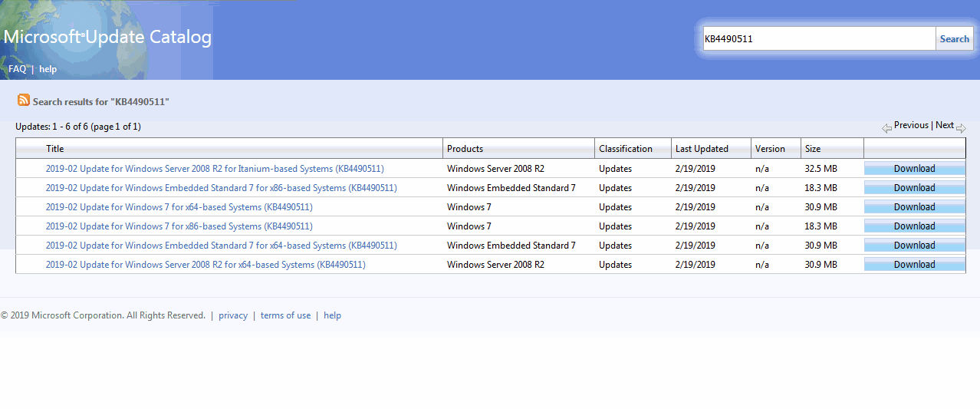Screen dimensions: 980x409
Task: Focus the KB4490511 search input field
Action: click(x=819, y=39)
